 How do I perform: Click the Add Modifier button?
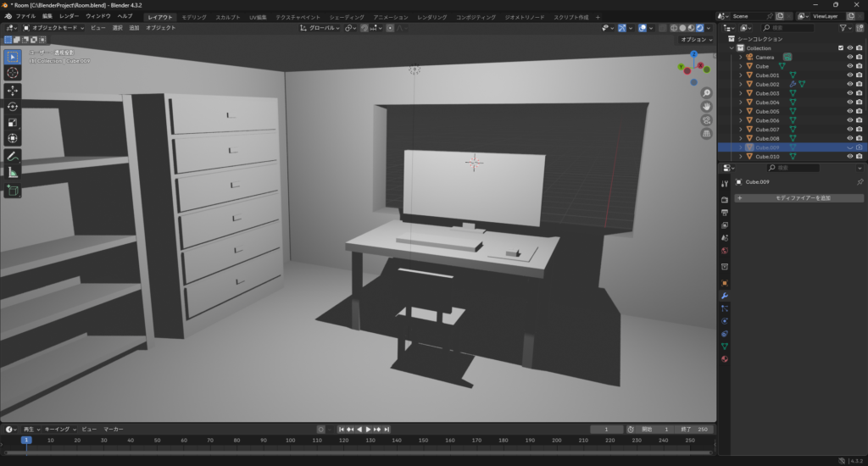click(798, 198)
